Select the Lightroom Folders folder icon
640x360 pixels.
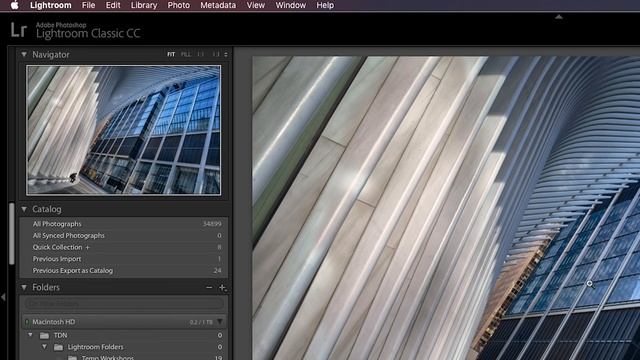click(59, 347)
